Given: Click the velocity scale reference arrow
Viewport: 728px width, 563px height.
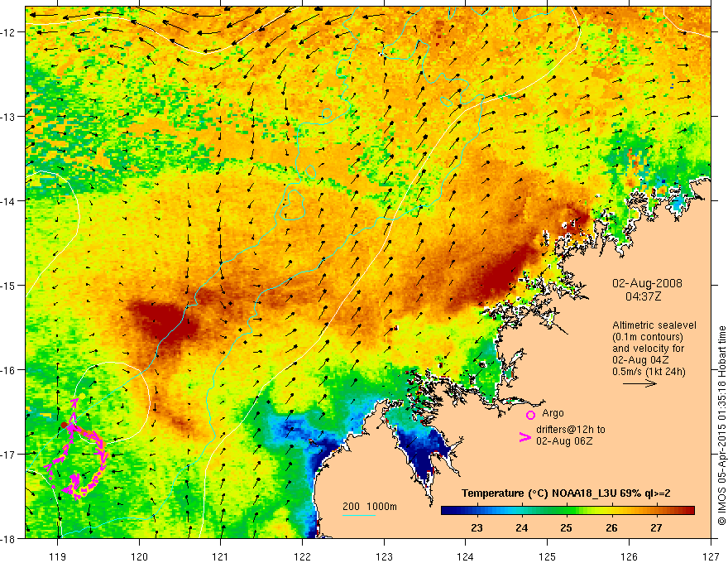Looking at the screenshot, I should (639, 383).
